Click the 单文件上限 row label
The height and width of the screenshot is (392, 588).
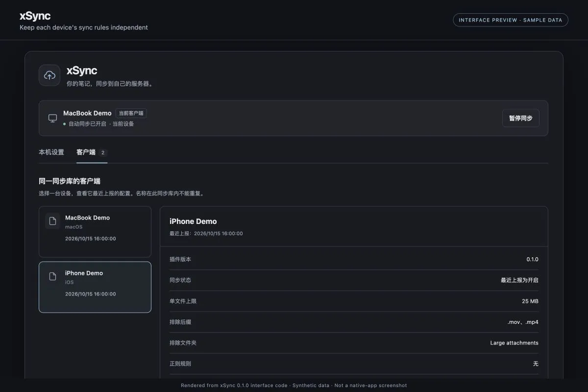tap(183, 301)
